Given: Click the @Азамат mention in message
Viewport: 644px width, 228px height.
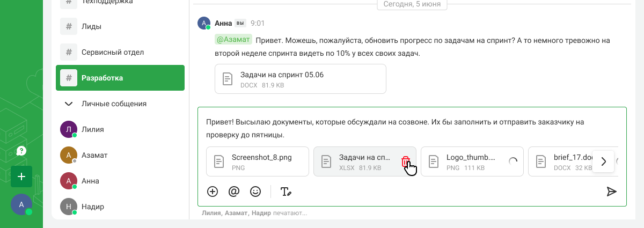Looking at the screenshot, I should point(233,40).
